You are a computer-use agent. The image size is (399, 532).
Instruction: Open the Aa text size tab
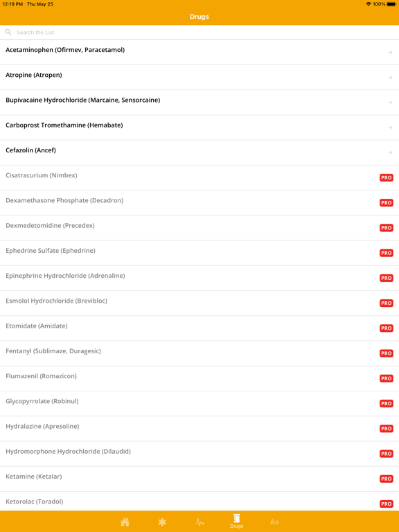click(274, 522)
